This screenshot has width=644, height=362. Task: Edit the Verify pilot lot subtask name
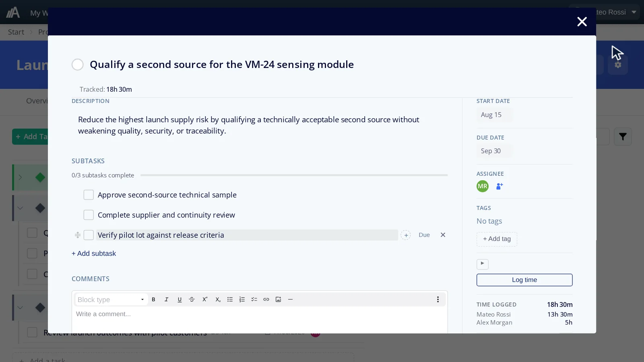[247, 235]
